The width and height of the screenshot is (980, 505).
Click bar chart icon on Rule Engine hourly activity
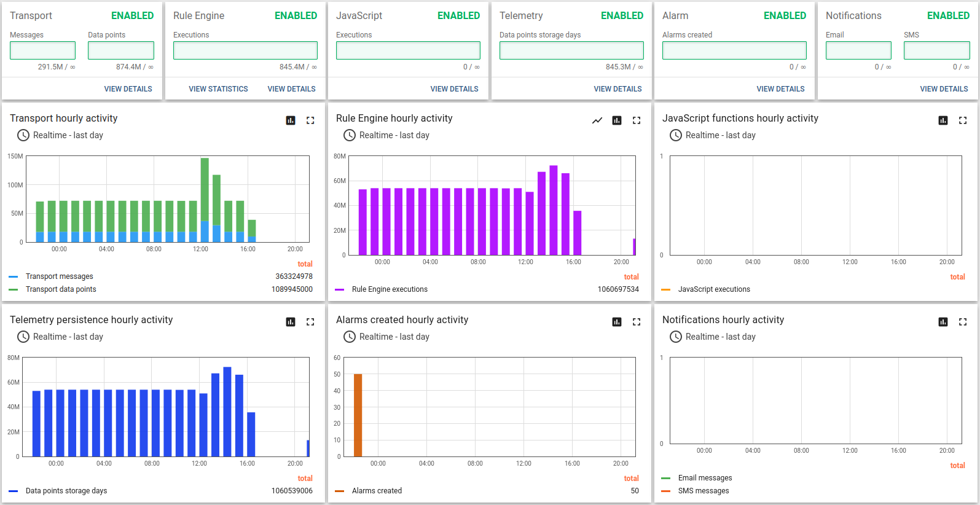pos(617,120)
